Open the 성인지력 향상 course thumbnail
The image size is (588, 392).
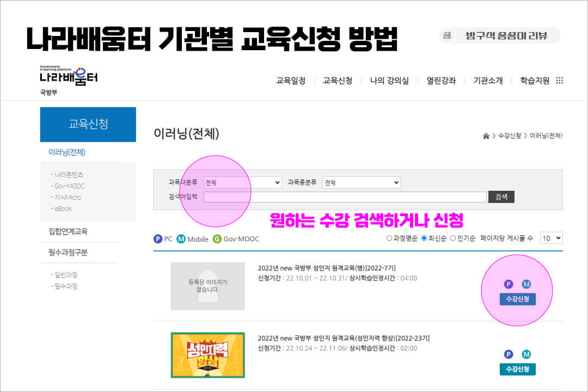pos(208,355)
